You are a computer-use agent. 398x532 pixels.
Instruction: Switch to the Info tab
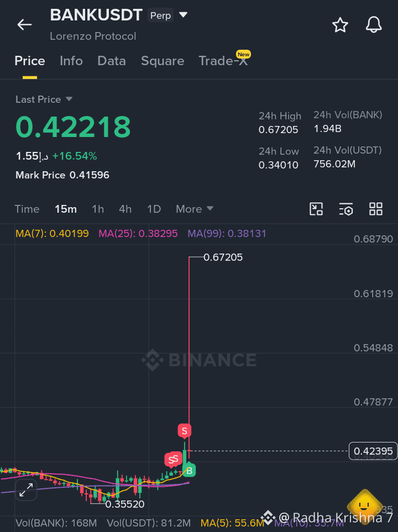point(71,61)
